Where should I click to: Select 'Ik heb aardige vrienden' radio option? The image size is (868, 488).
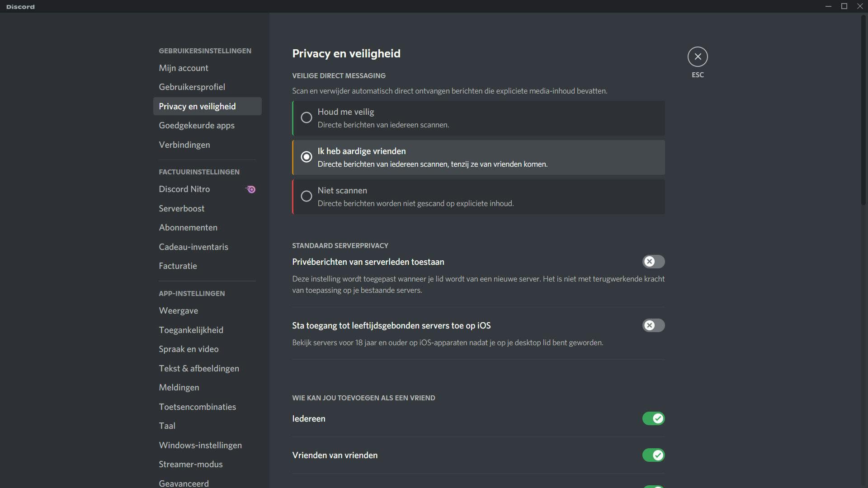[x=307, y=157]
